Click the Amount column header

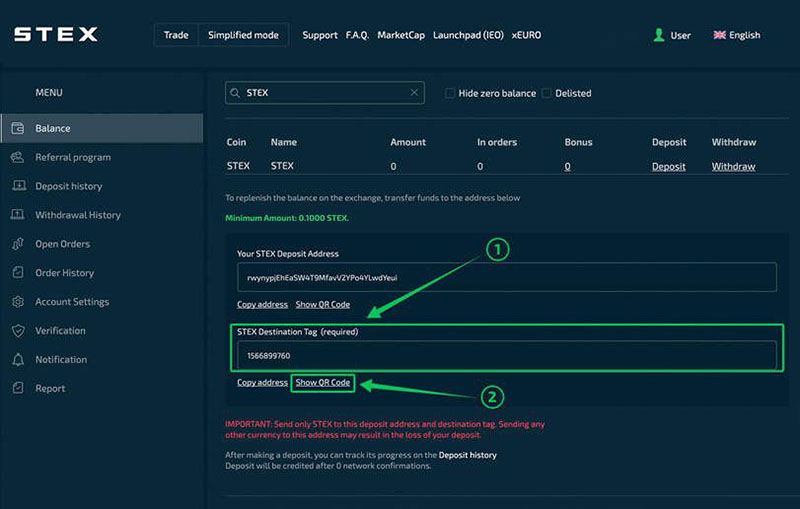408,142
